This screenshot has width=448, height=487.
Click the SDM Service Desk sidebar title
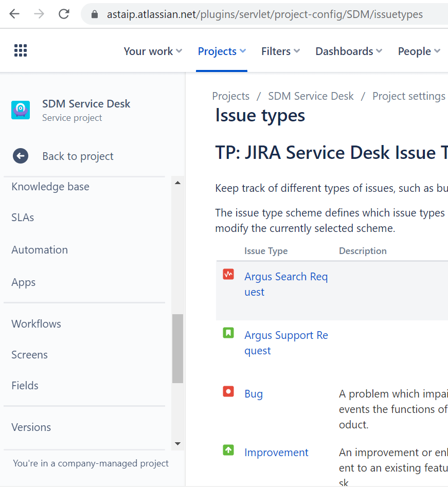point(86,104)
